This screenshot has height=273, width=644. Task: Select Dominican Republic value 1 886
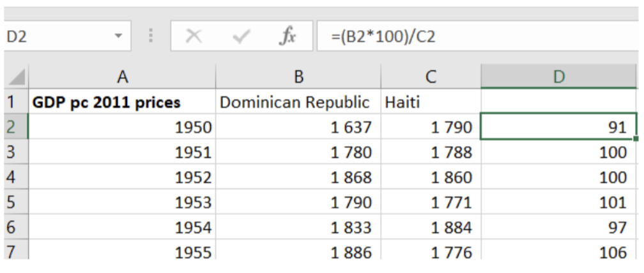tap(298, 250)
